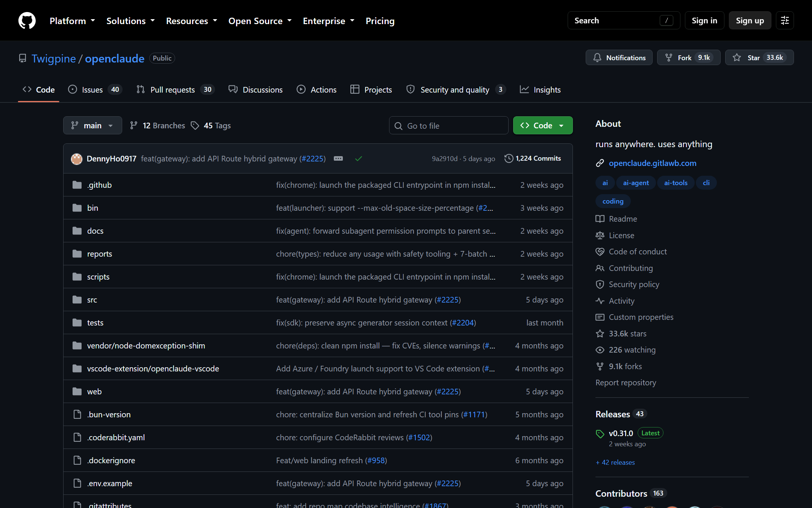Click the tag icon beside 45 Tags
Image resolution: width=812 pixels, height=508 pixels.
[x=195, y=125]
